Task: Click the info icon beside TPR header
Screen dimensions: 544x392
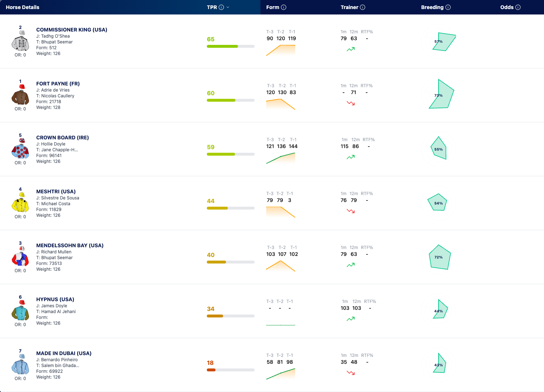Action: tap(221, 7)
